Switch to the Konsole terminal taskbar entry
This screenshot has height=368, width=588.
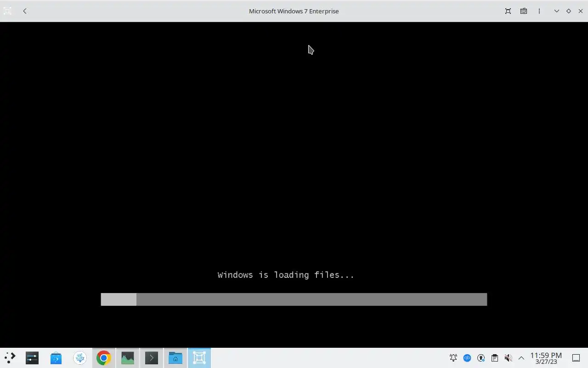tap(152, 358)
